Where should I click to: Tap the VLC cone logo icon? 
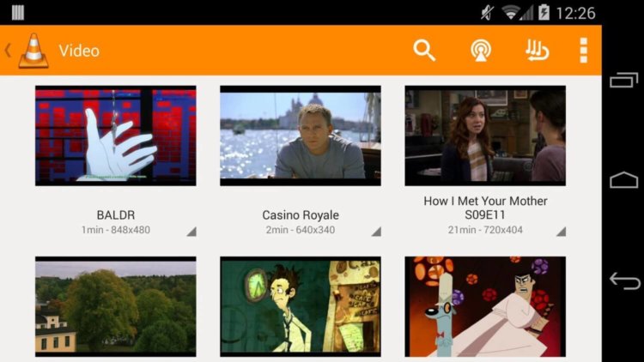coord(34,51)
